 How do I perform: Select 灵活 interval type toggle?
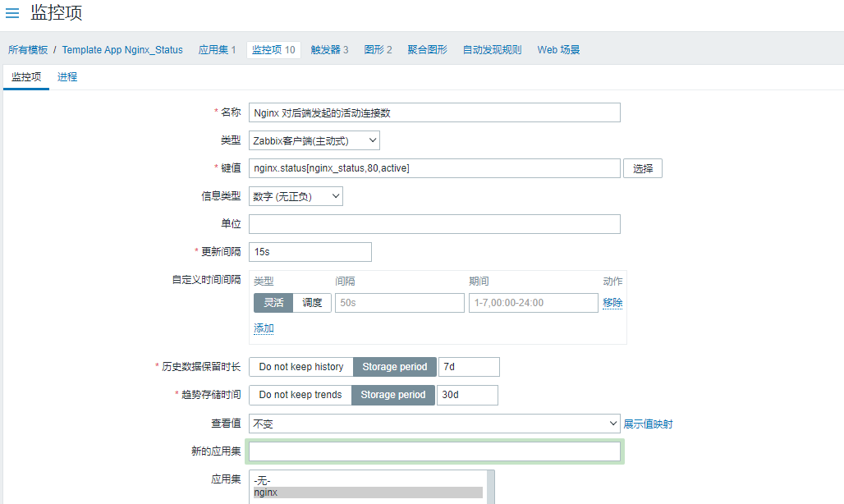point(273,303)
